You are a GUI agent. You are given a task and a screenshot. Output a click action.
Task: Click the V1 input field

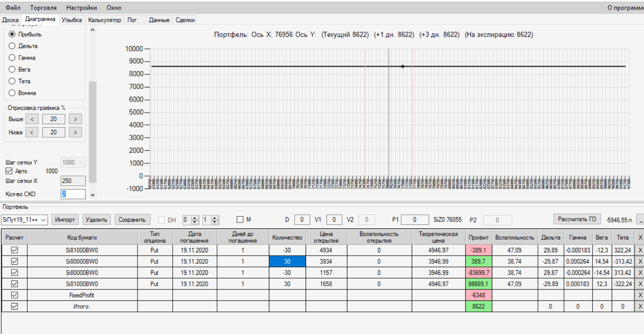pyautogui.click(x=334, y=220)
